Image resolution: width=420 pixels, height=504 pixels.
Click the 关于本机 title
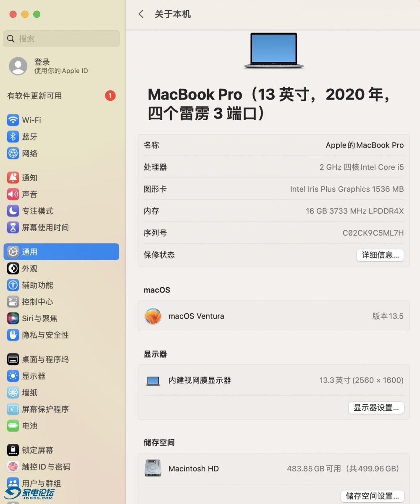point(173,14)
